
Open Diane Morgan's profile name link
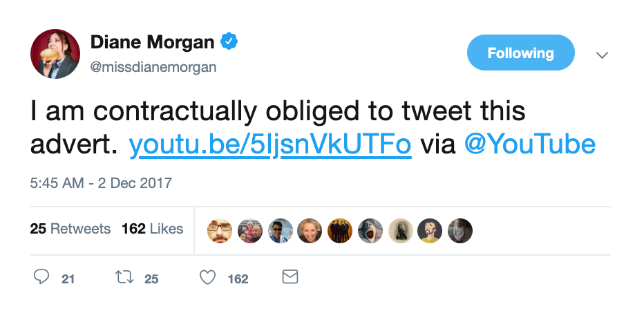[x=152, y=43]
